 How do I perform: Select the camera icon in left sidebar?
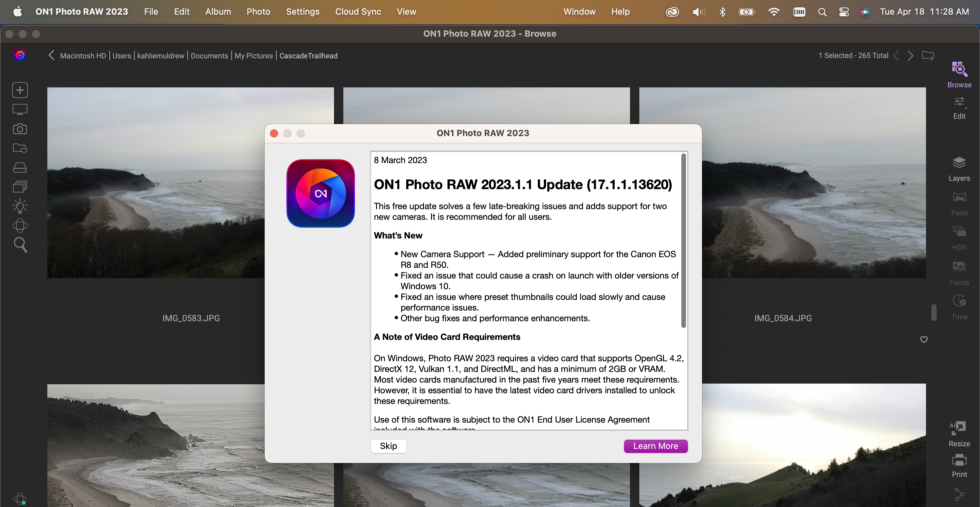[20, 129]
